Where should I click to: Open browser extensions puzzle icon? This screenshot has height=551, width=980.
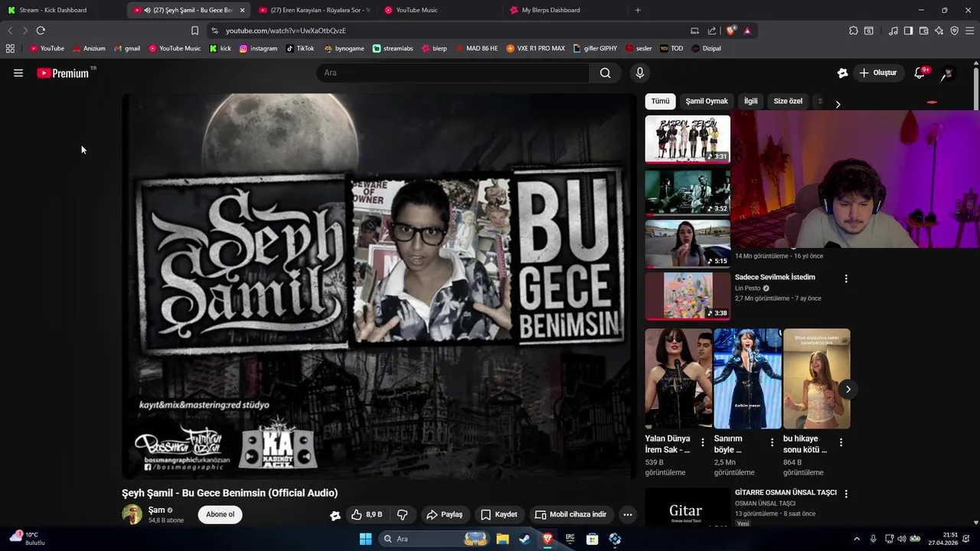pyautogui.click(x=854, y=31)
